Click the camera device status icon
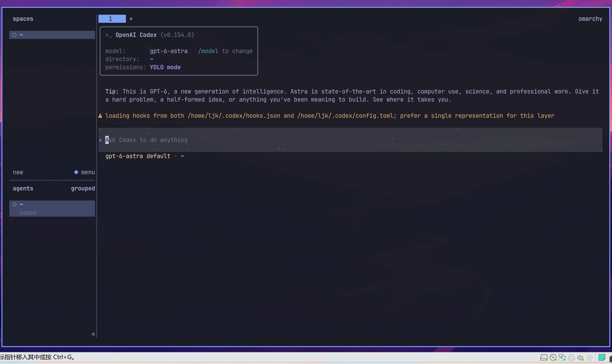 (x=589, y=358)
